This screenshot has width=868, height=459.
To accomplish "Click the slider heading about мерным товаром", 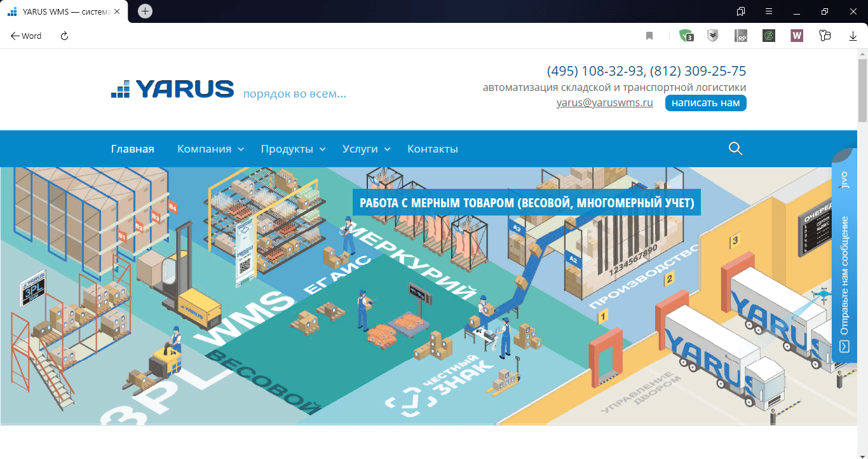I will [x=527, y=203].
